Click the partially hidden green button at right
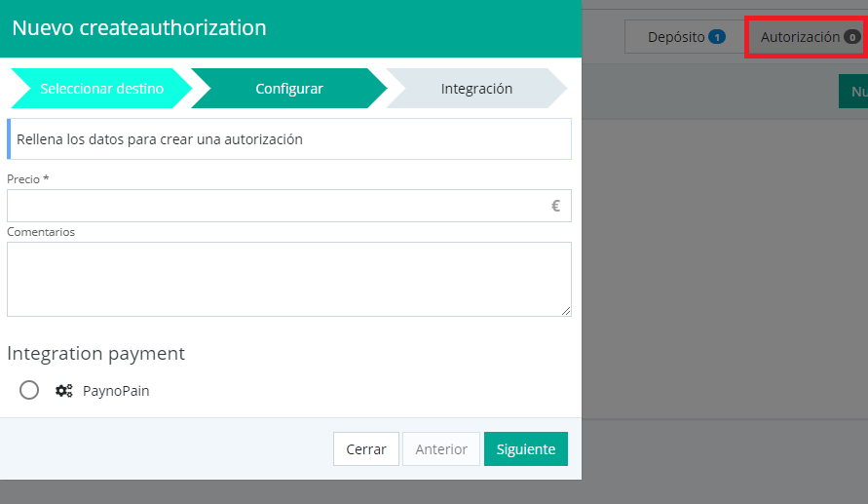The image size is (868, 504). pos(854,92)
